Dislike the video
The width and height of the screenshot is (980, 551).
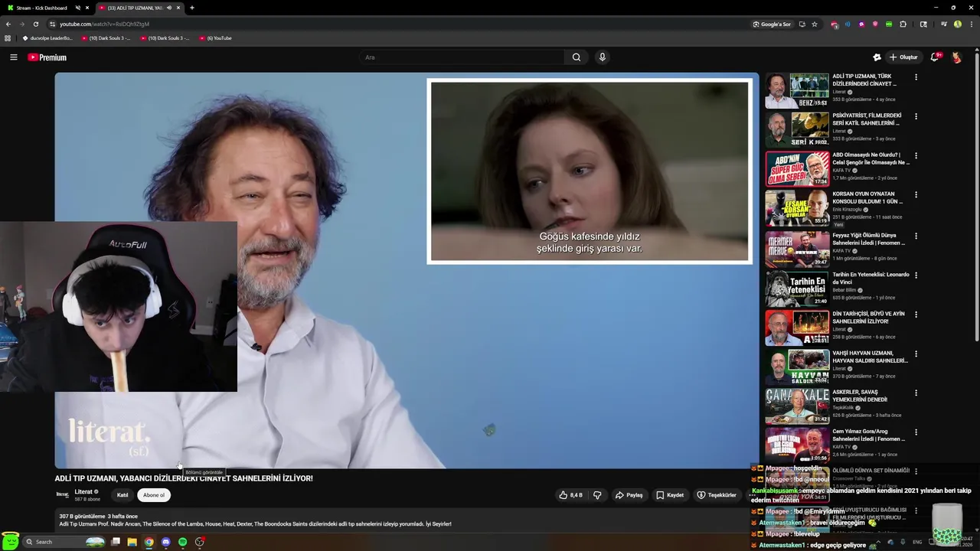(x=598, y=495)
